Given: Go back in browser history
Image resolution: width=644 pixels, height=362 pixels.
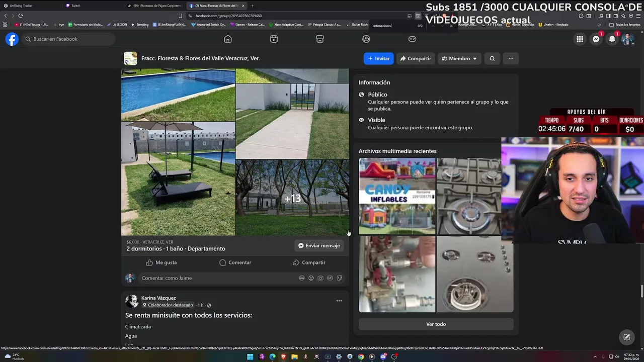Looking at the screenshot, I should click(x=6, y=16).
